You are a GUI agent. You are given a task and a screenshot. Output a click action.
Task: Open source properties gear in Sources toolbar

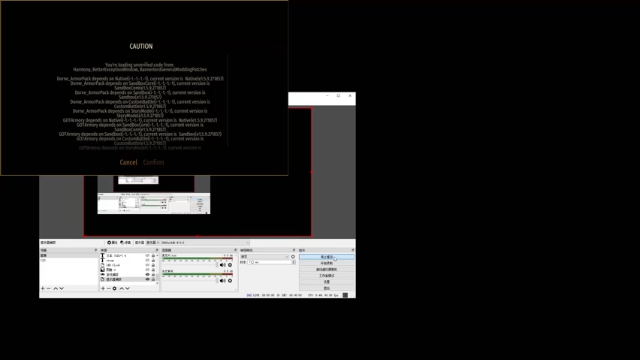tap(115, 289)
